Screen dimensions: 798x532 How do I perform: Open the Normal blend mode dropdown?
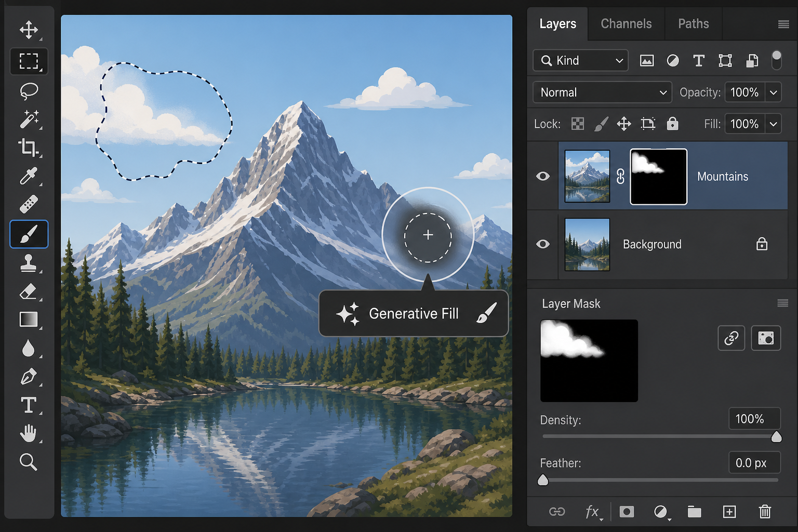(602, 92)
